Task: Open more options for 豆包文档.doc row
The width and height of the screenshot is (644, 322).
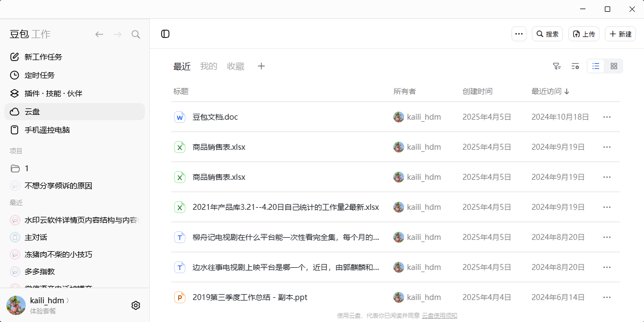Action: (607, 117)
